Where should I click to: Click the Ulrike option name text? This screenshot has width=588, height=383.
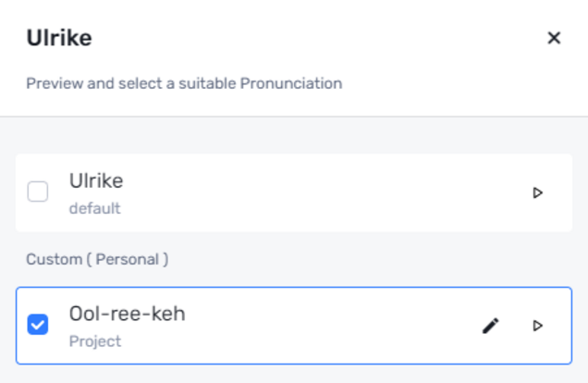pos(96,180)
